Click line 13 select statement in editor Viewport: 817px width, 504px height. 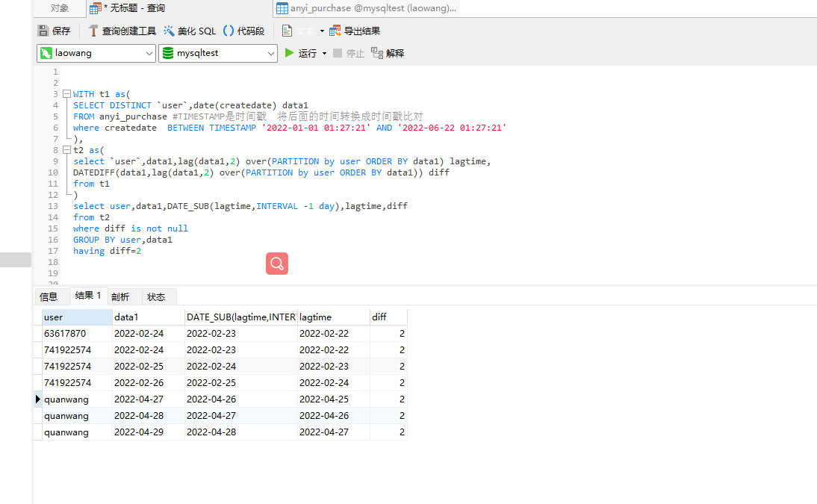(x=240, y=206)
